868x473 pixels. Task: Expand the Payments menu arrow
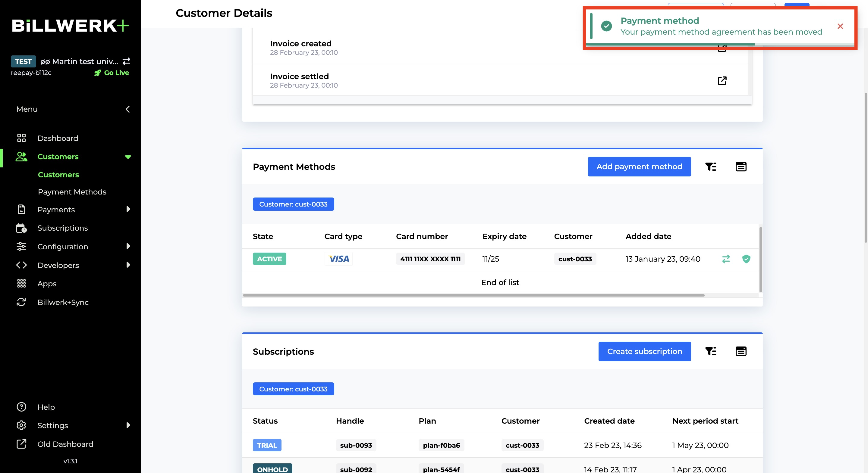(x=128, y=209)
